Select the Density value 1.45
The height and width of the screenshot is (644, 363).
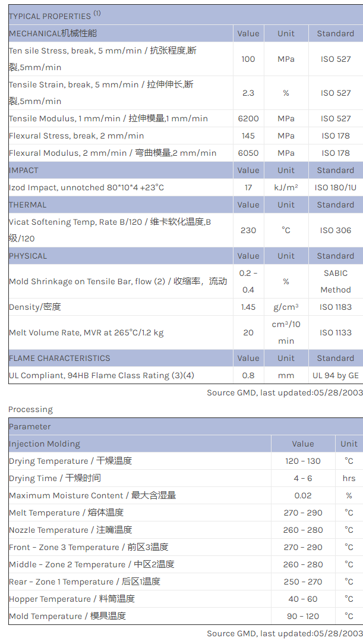(x=248, y=307)
